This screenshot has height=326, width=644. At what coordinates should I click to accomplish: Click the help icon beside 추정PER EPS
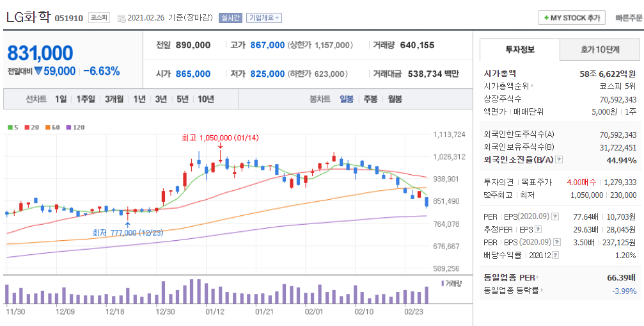click(x=539, y=229)
